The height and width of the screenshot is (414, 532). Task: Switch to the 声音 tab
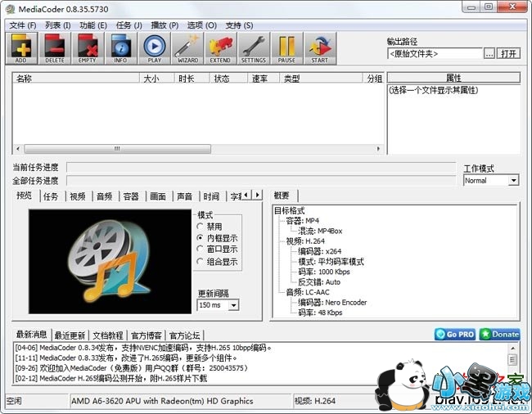click(x=185, y=196)
